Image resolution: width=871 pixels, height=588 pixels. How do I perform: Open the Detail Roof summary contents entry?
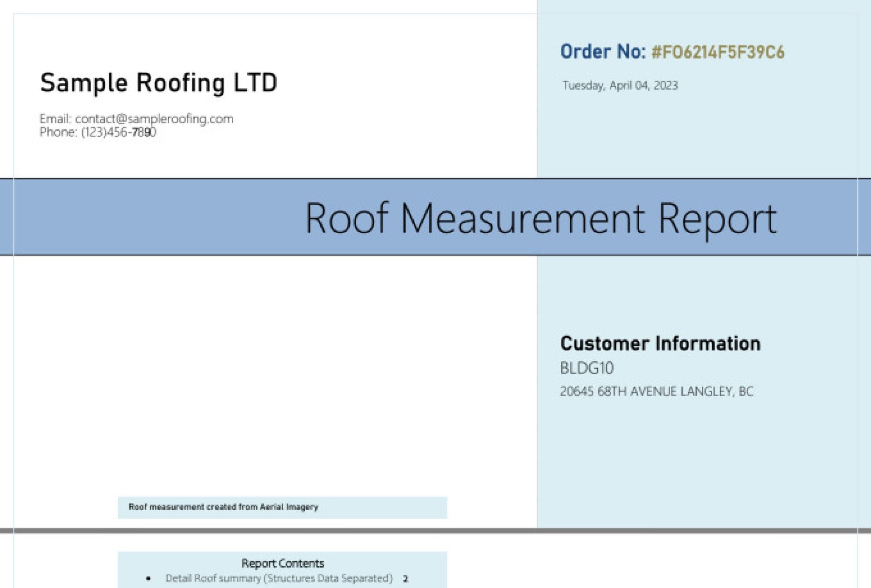(279, 578)
